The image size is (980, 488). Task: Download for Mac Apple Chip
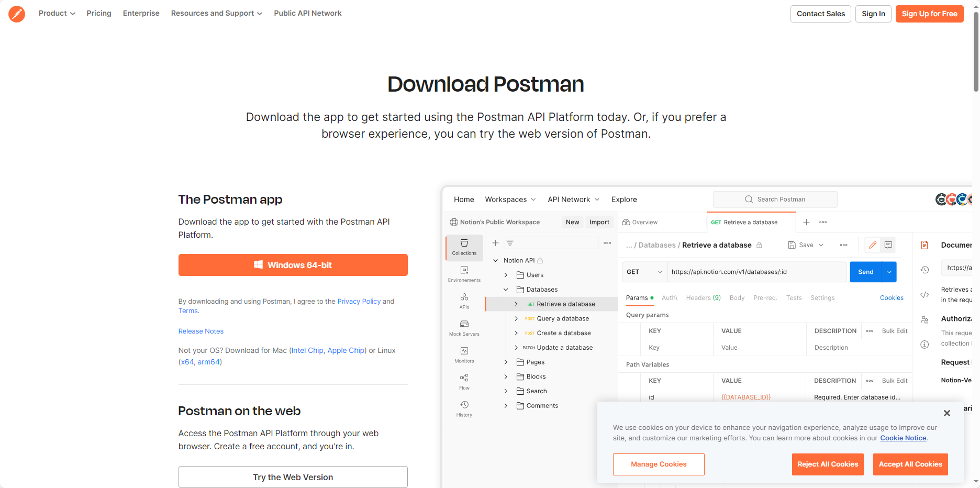[346, 350]
